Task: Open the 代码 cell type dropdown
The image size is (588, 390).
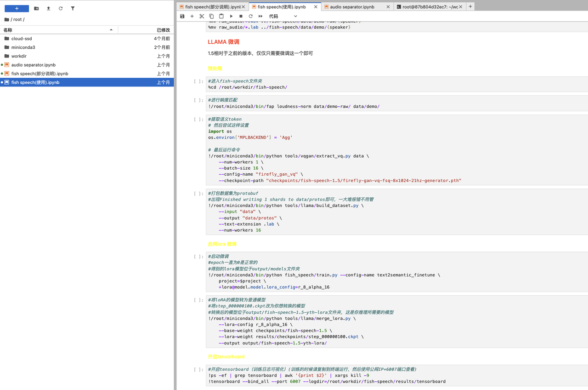Action: [283, 16]
